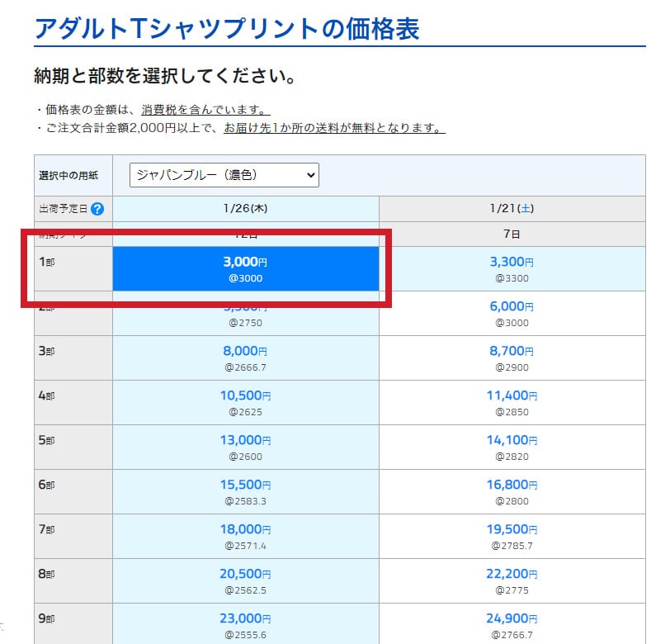Click the help icon beside 出荷予定日
This screenshot has height=644, width=670.
coord(97,209)
